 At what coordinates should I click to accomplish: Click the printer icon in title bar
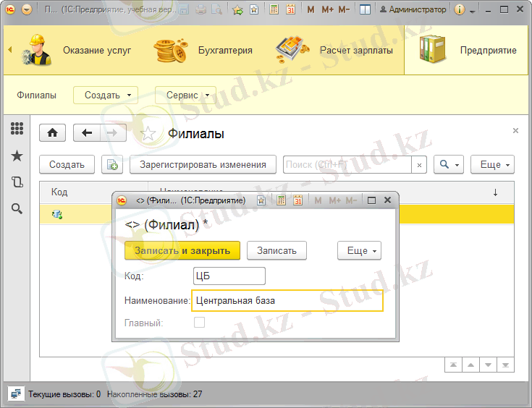click(x=201, y=9)
